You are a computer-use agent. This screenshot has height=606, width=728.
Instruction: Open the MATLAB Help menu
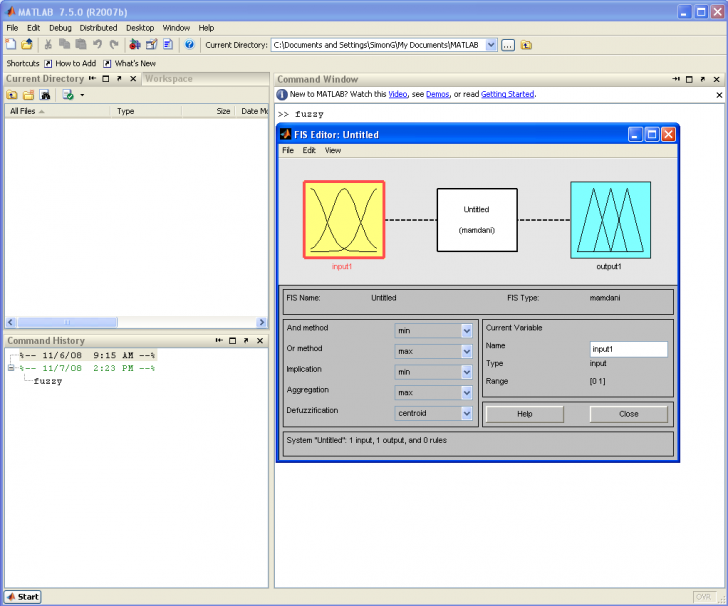[x=206, y=28]
